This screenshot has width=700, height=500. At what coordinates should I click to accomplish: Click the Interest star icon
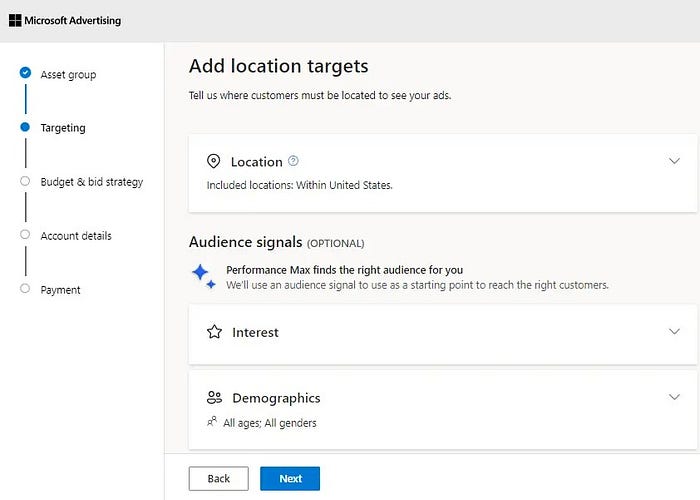(214, 332)
